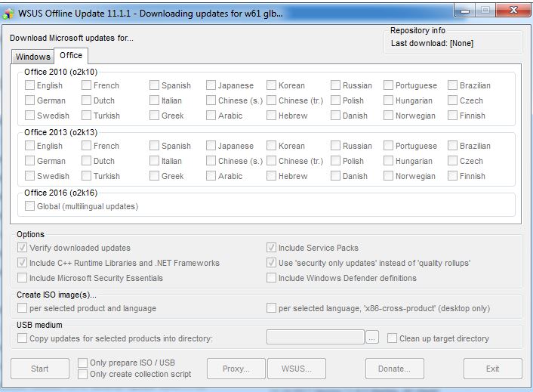Tick Spanish in the Office 2010 group
Viewport: 533px width, 392px height.
tap(154, 85)
